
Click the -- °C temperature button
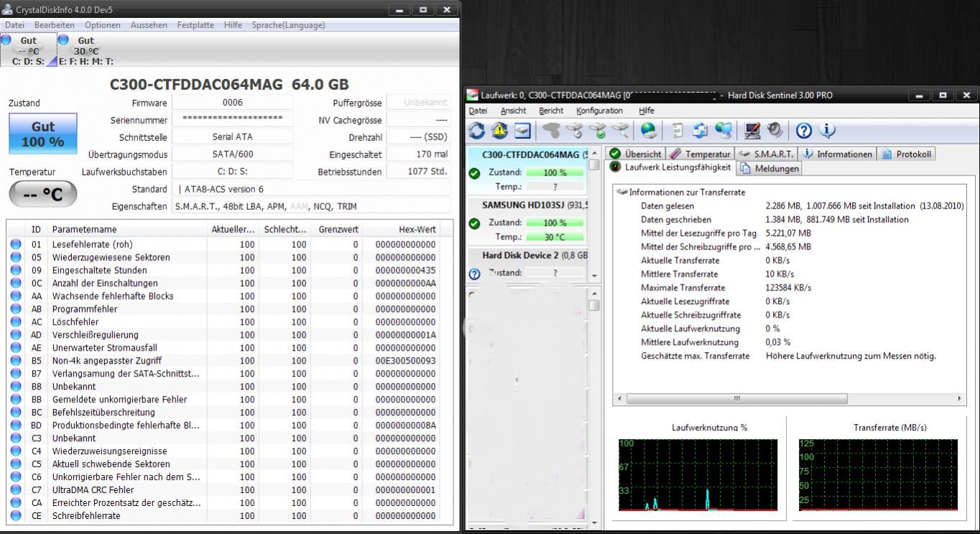[x=43, y=193]
